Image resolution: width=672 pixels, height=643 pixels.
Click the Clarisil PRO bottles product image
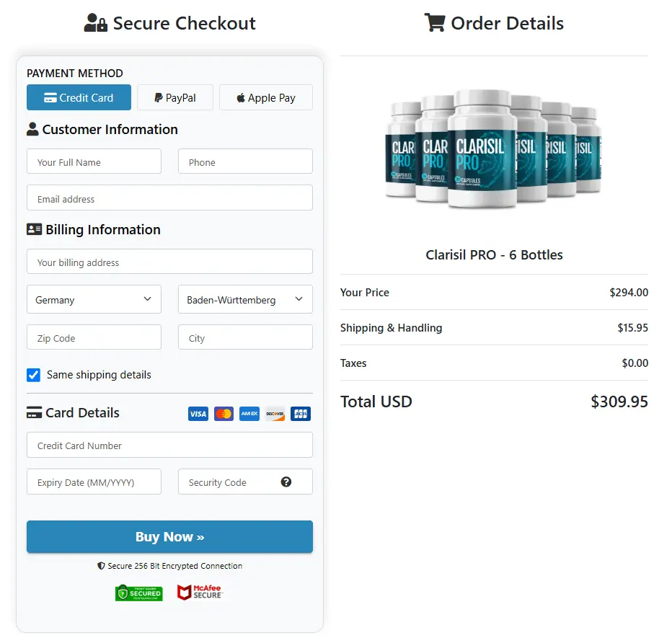point(494,148)
